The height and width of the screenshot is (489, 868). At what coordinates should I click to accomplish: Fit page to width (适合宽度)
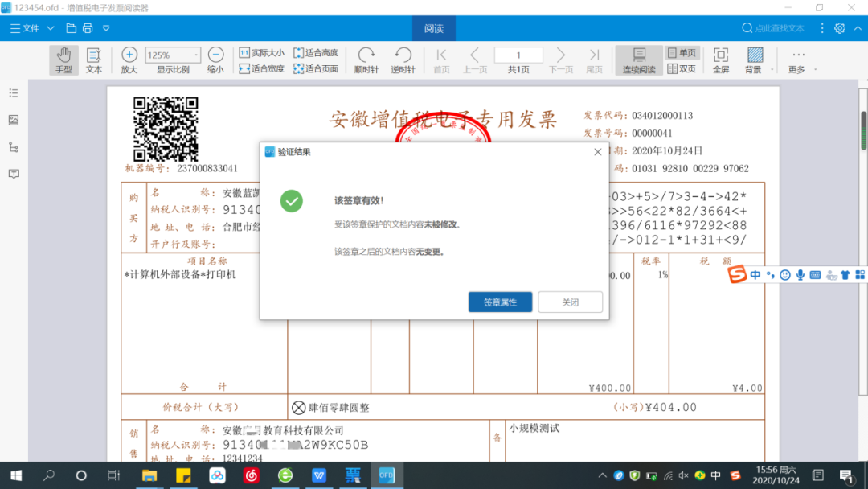pyautogui.click(x=261, y=68)
